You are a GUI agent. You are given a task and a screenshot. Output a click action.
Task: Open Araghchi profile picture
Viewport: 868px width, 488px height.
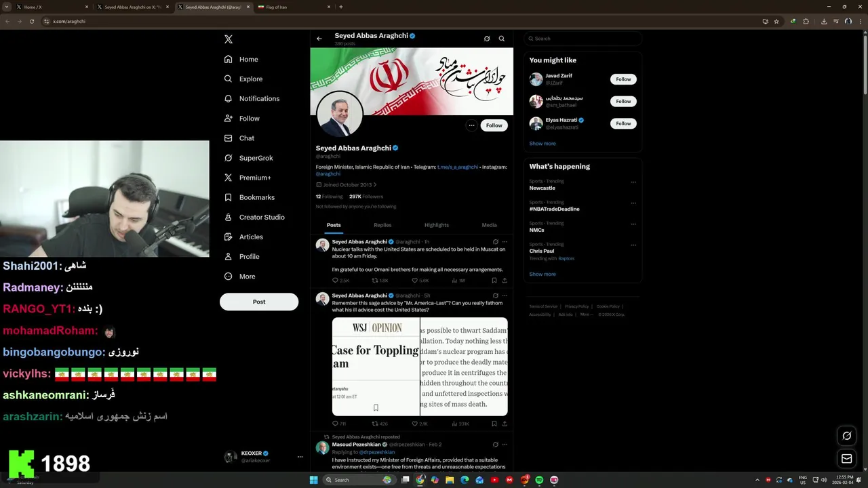[340, 114]
